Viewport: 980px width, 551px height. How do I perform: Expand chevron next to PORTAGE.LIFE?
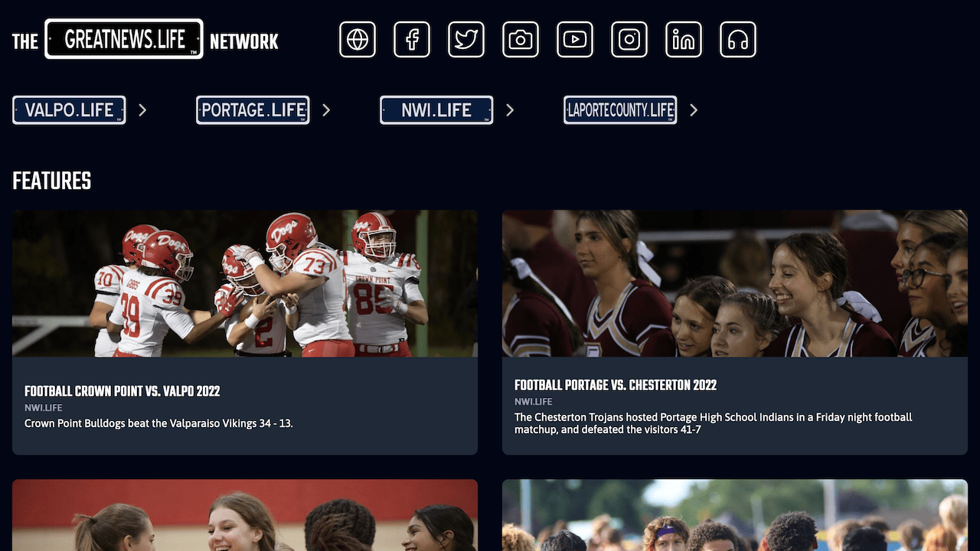(x=326, y=110)
